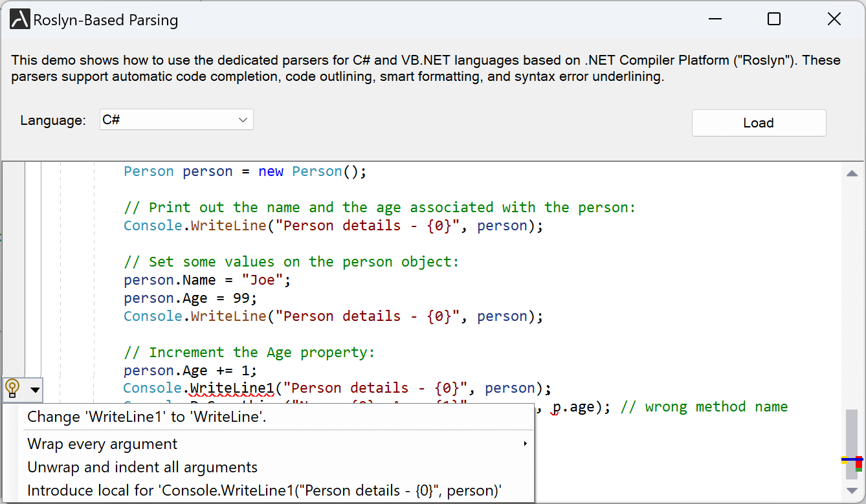Click the Roslyn application logo in title bar
Screen dimensions: 866x504
19,19
